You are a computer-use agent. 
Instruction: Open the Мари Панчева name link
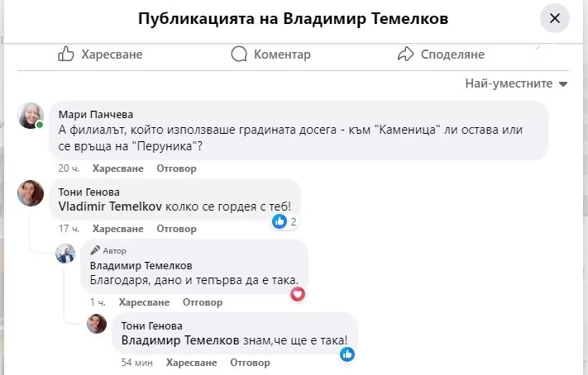pyautogui.click(x=96, y=114)
